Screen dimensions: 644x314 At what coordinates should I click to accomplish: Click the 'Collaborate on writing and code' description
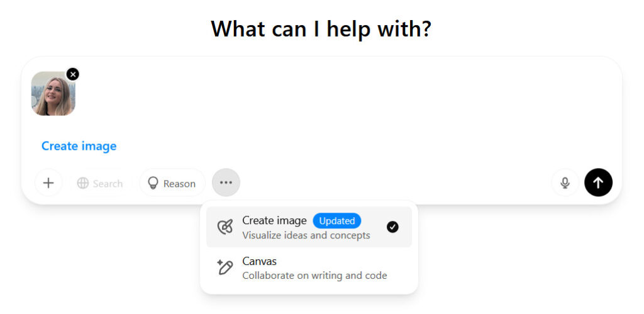tap(314, 276)
